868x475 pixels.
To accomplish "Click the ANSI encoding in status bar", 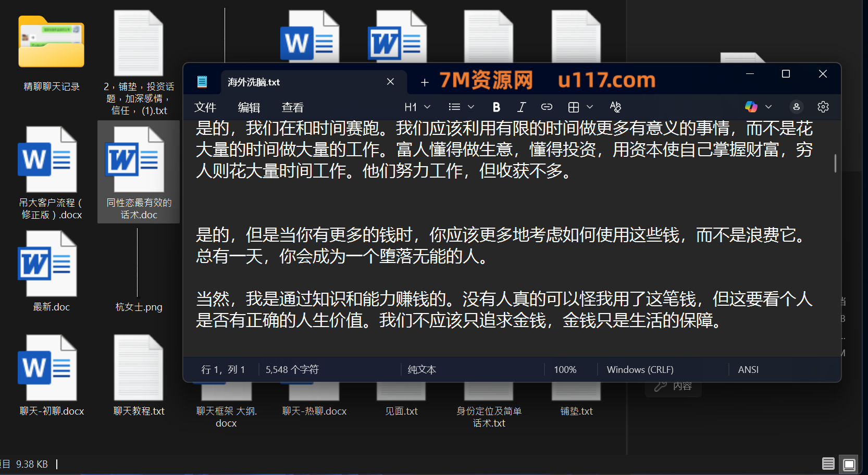I will [x=748, y=370].
